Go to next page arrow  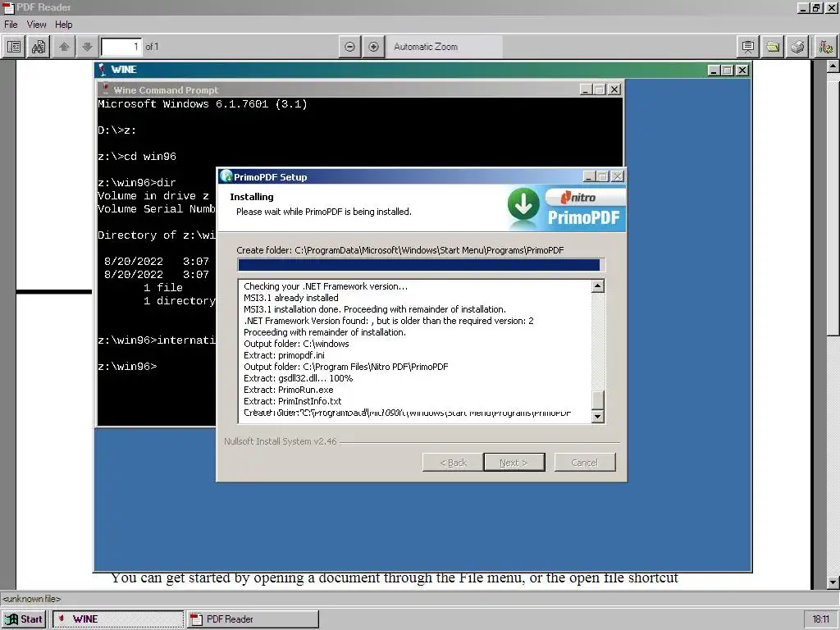click(87, 47)
